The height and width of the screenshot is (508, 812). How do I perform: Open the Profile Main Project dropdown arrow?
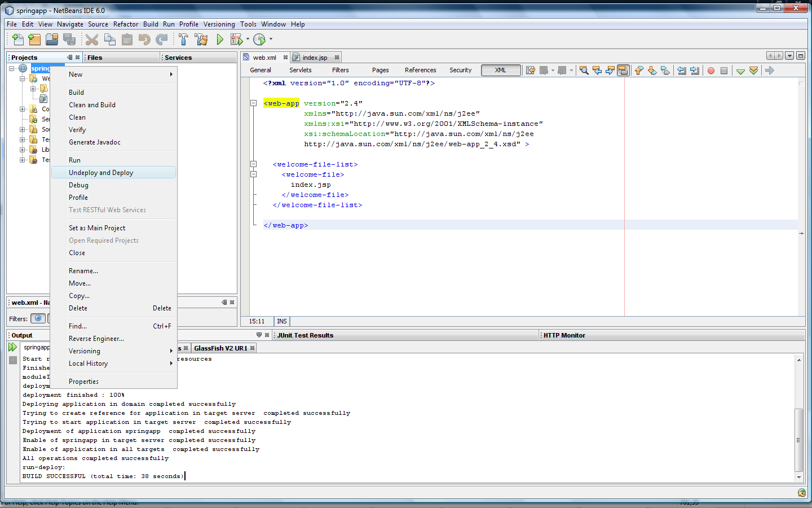tap(271, 39)
